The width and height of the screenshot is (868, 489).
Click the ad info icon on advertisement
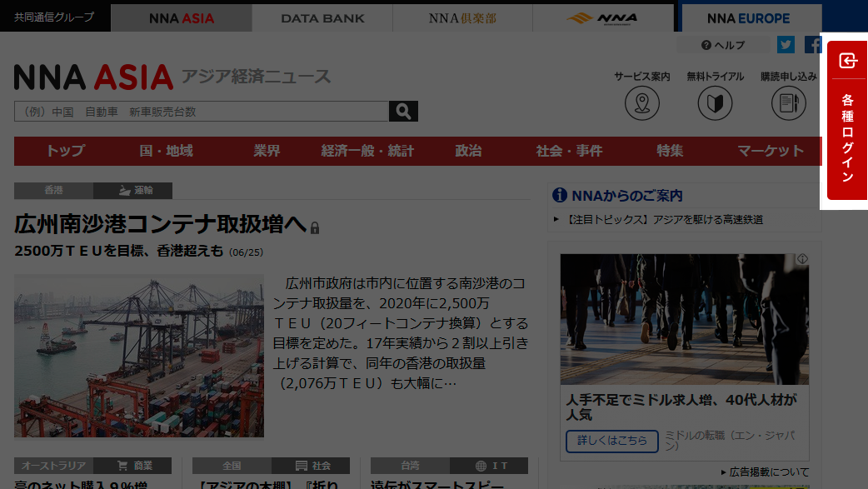802,259
